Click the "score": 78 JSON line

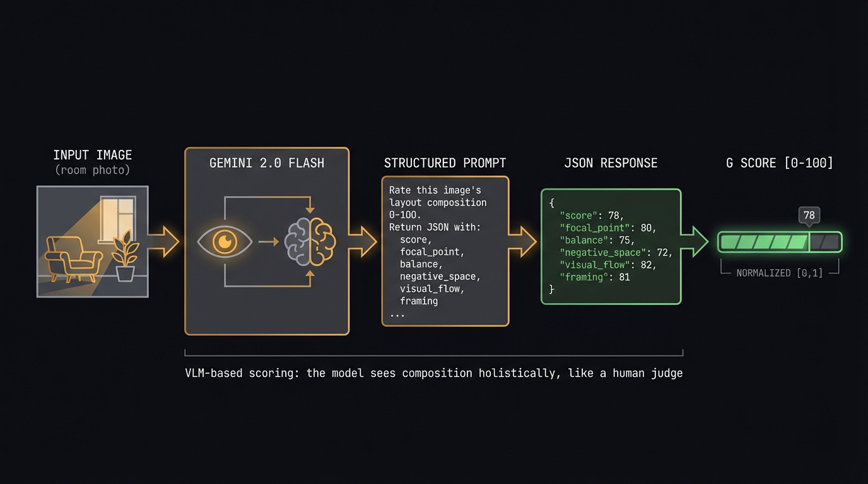(592, 216)
